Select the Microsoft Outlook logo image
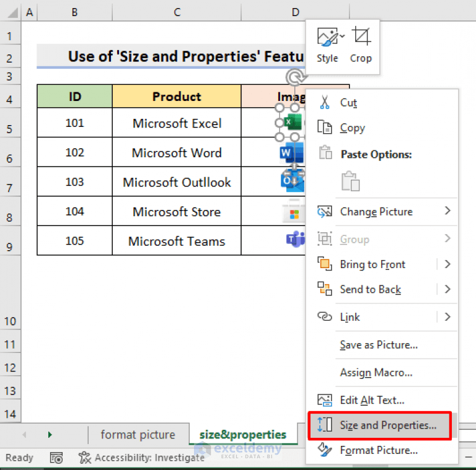This screenshot has width=476, height=470. pos(293,181)
